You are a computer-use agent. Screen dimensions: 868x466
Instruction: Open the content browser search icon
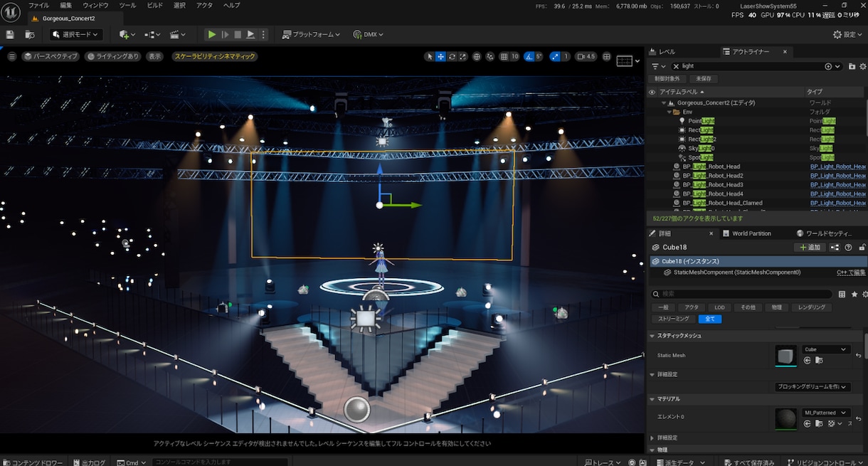[30, 34]
